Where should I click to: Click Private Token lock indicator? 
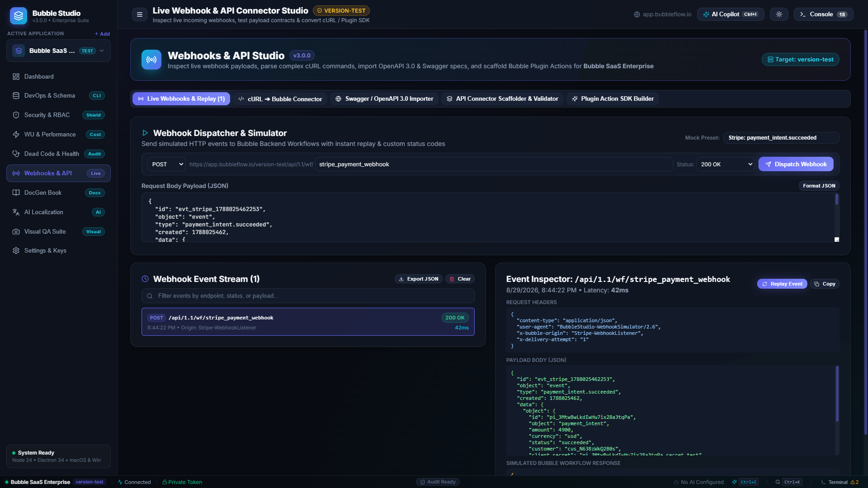pos(182,482)
